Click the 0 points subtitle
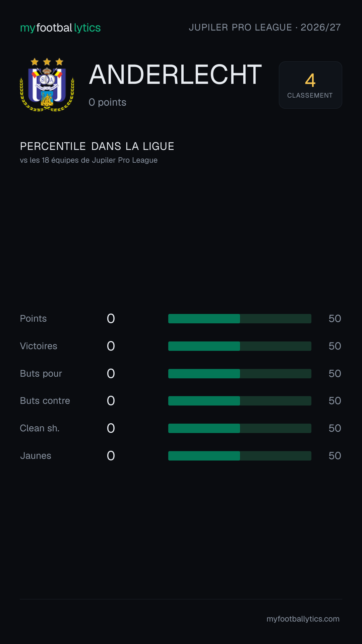This screenshot has height=644, width=362. pyautogui.click(x=107, y=102)
